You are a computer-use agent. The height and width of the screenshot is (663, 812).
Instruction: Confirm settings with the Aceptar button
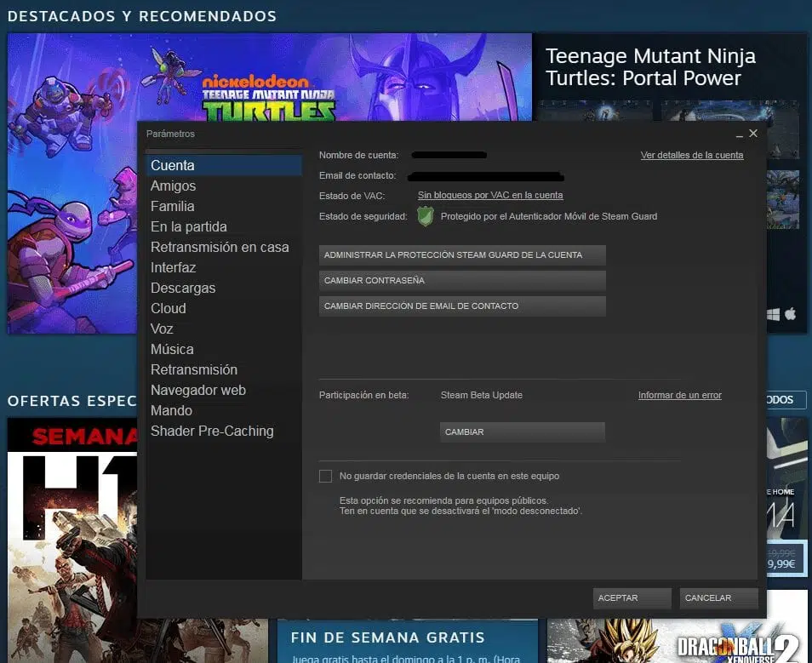coord(632,597)
